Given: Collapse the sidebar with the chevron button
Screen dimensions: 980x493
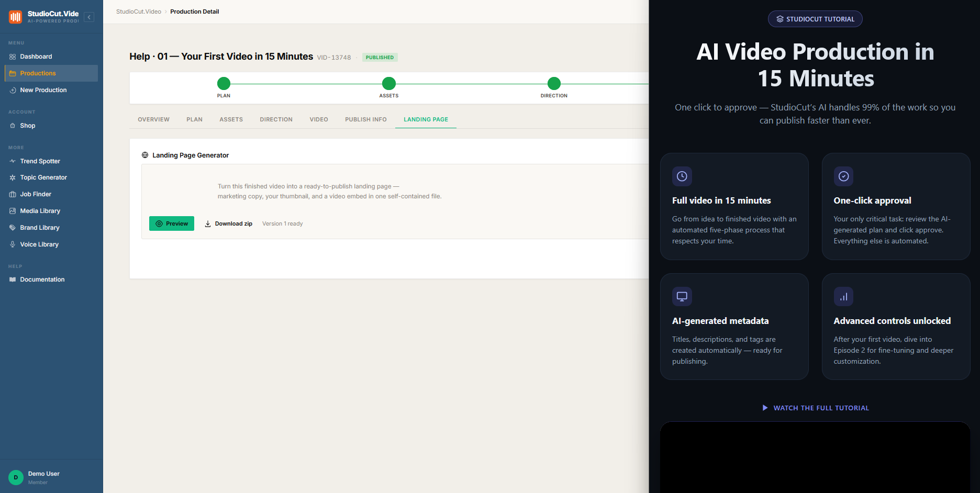Looking at the screenshot, I should [x=89, y=17].
